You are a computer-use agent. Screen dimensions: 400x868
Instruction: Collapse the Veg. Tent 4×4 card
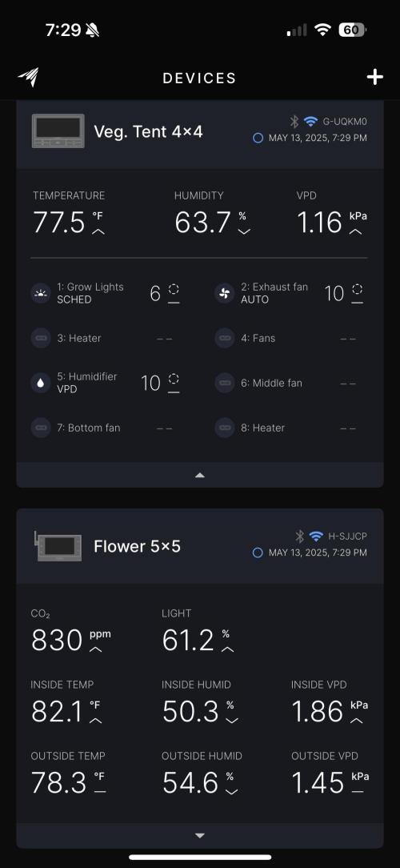tap(200, 475)
